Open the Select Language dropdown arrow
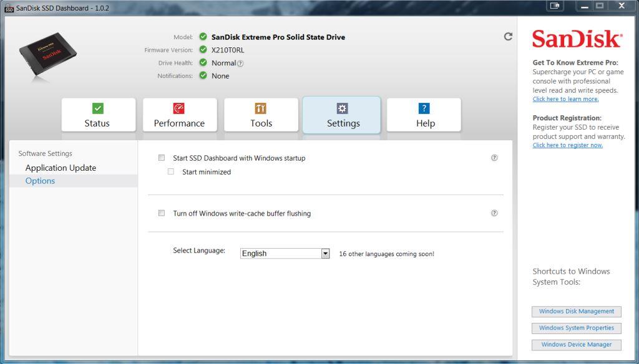This screenshot has width=639, height=364. [x=325, y=254]
